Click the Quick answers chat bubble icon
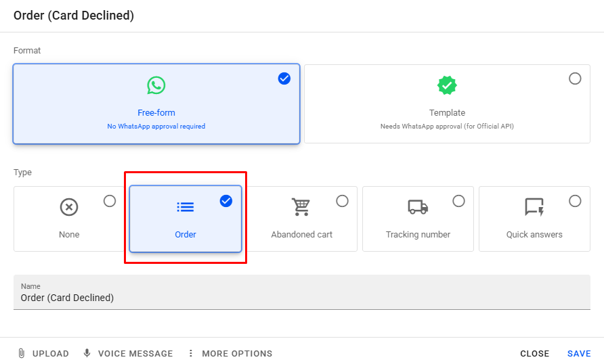This screenshot has width=604, height=364. [534, 207]
